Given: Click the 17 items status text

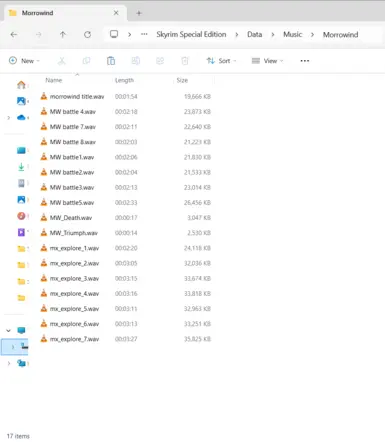Looking at the screenshot, I should pos(18,436).
